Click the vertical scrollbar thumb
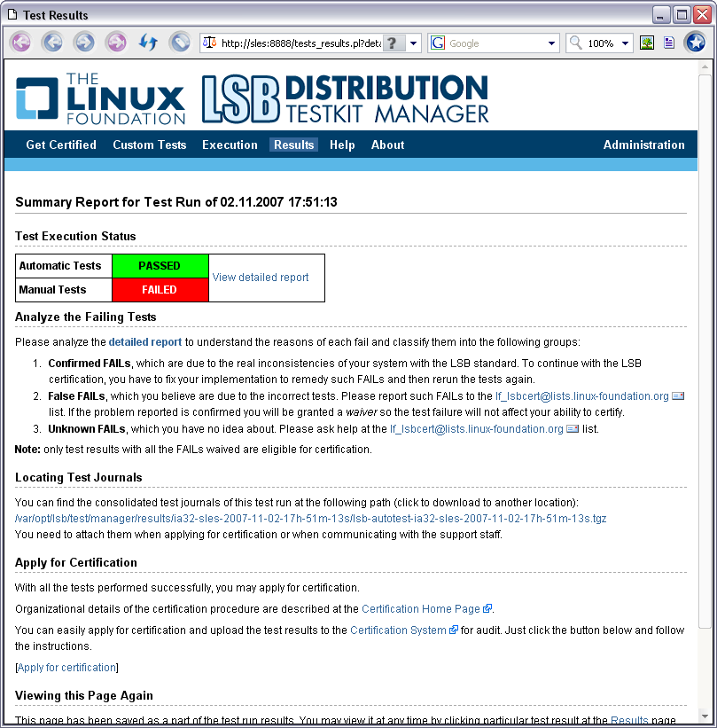The width and height of the screenshot is (717, 728). coord(705,351)
